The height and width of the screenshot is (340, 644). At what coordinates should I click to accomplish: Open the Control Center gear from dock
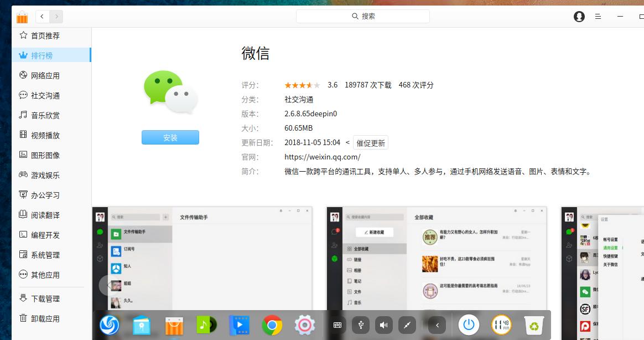click(x=304, y=326)
